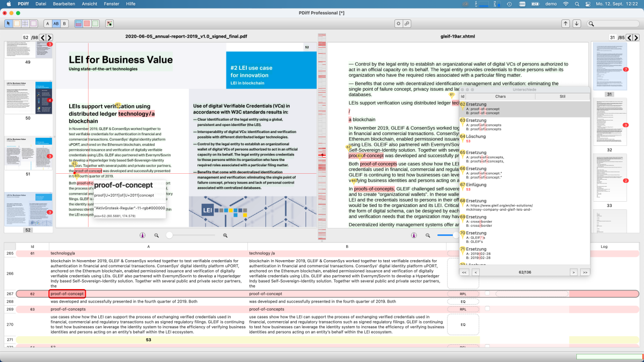Screen dimensions: 644x362
Task: Zoom in the left document
Action: coord(225,235)
